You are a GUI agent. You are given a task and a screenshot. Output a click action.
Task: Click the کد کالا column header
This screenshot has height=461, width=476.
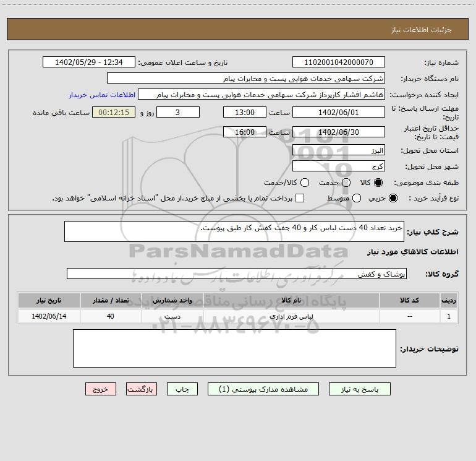pyautogui.click(x=409, y=300)
